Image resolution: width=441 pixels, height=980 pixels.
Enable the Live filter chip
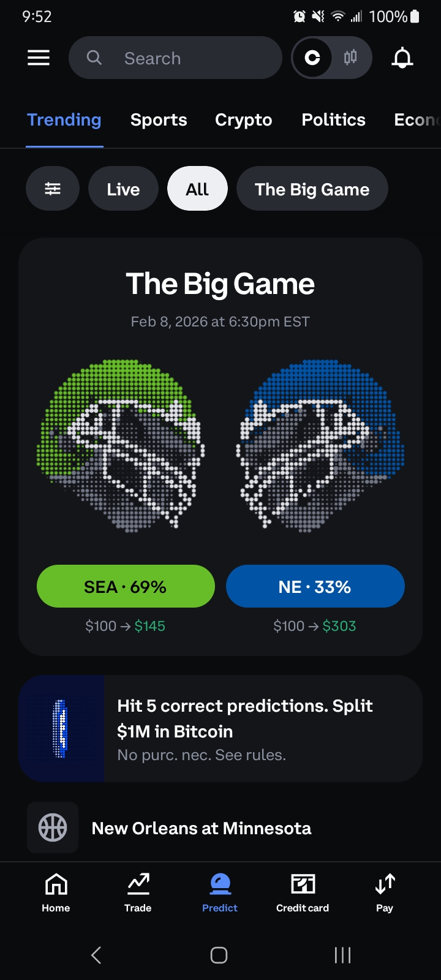click(123, 189)
